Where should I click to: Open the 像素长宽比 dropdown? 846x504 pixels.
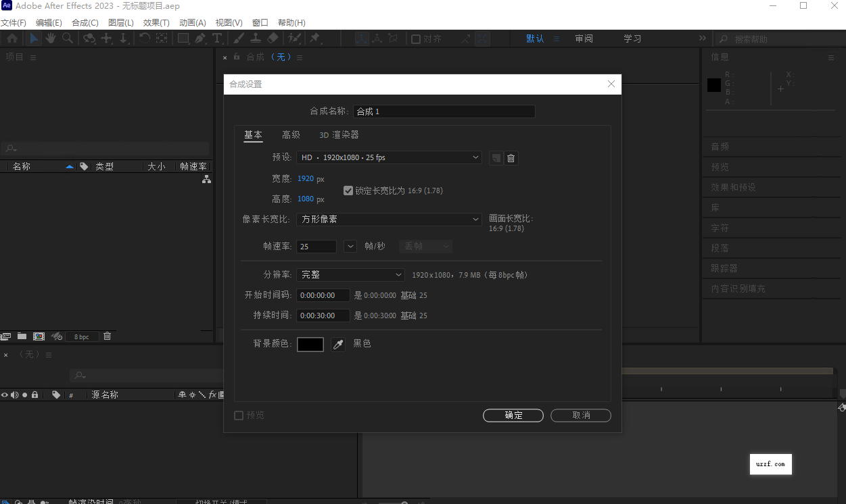click(389, 219)
